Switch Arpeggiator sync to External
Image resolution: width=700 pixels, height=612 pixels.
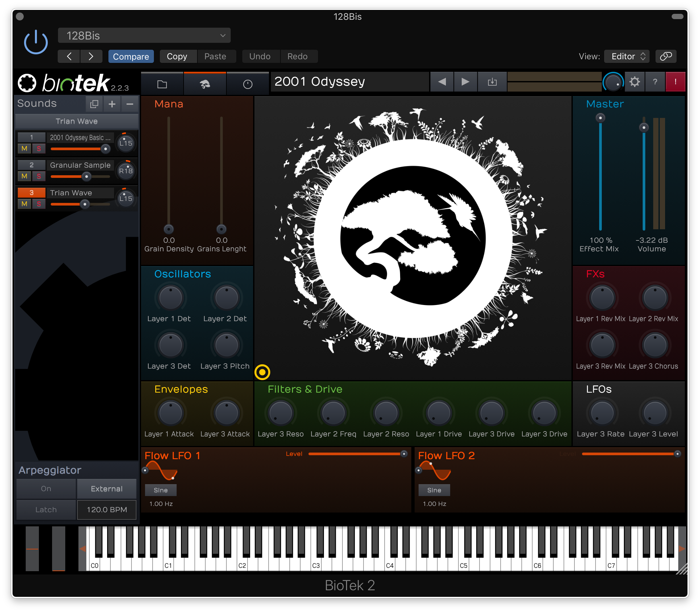tap(106, 489)
